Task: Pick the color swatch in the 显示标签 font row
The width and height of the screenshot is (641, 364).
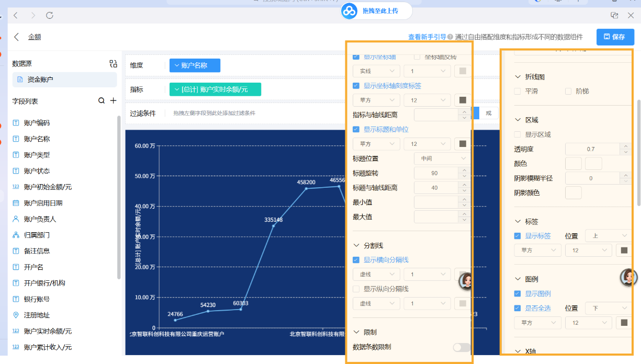Action: [x=624, y=251]
